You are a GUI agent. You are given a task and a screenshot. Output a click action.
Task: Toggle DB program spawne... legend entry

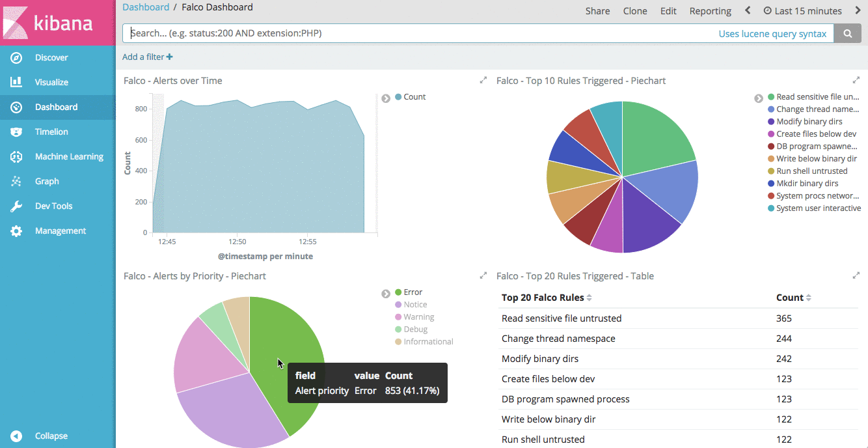point(813,147)
